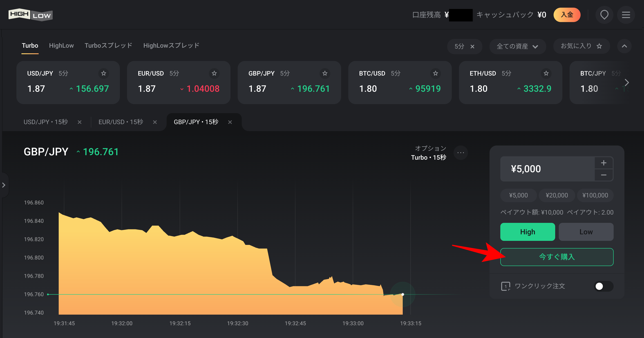
Task: Click the ¥5,000 amount input field
Action: pyautogui.click(x=547, y=169)
